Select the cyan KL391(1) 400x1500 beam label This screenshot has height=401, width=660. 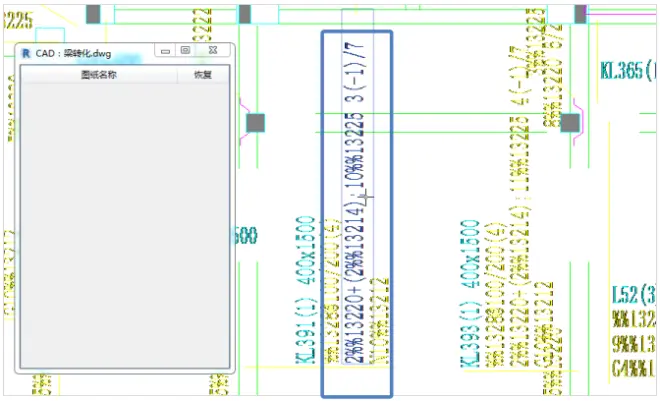[306, 289]
